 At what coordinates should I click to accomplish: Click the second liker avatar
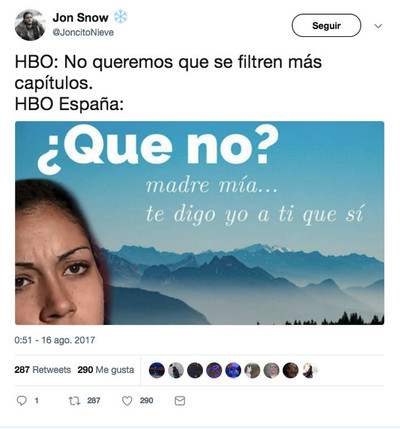[176, 370]
